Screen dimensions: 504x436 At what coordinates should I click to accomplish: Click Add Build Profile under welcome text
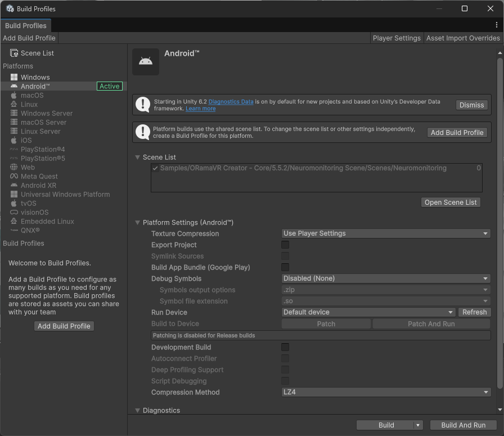click(64, 326)
